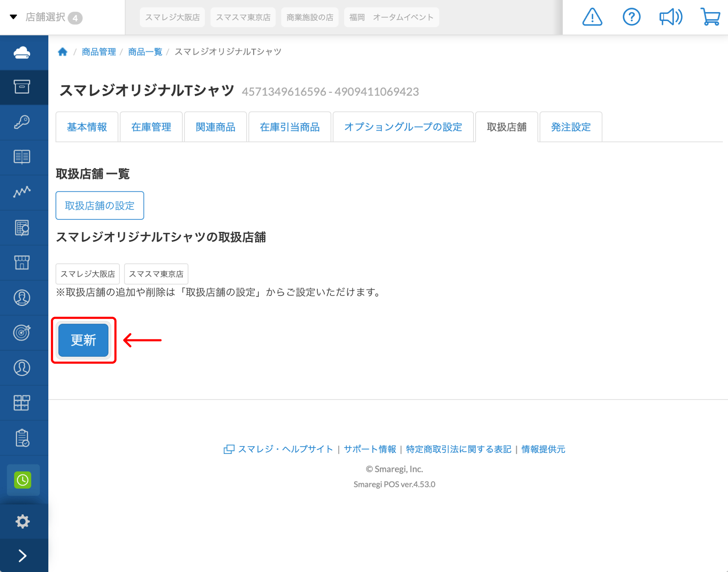This screenshot has height=572, width=728.
Task: Open the document search icon in sidebar
Action: (22, 228)
